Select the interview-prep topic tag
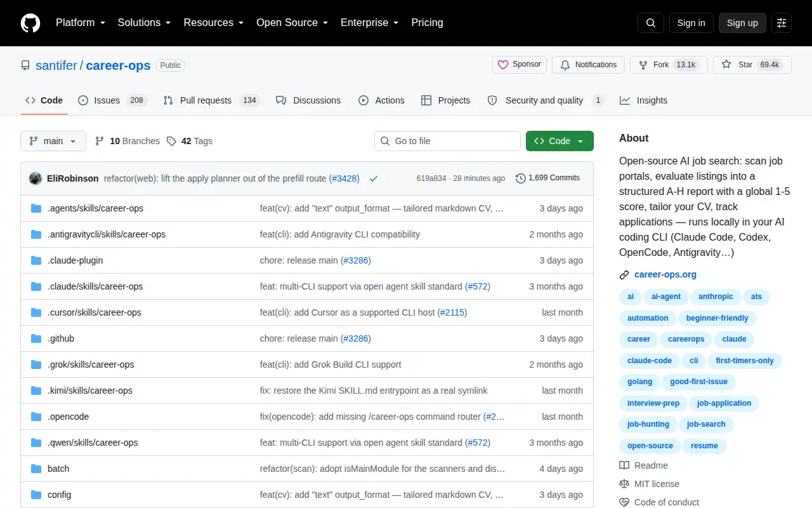 [x=653, y=403]
